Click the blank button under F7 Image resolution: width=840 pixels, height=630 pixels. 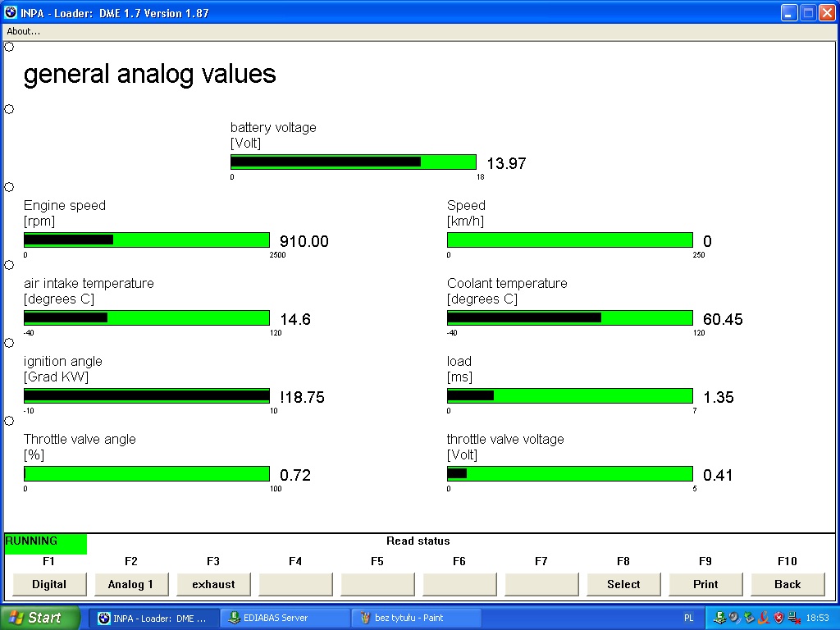(541, 584)
